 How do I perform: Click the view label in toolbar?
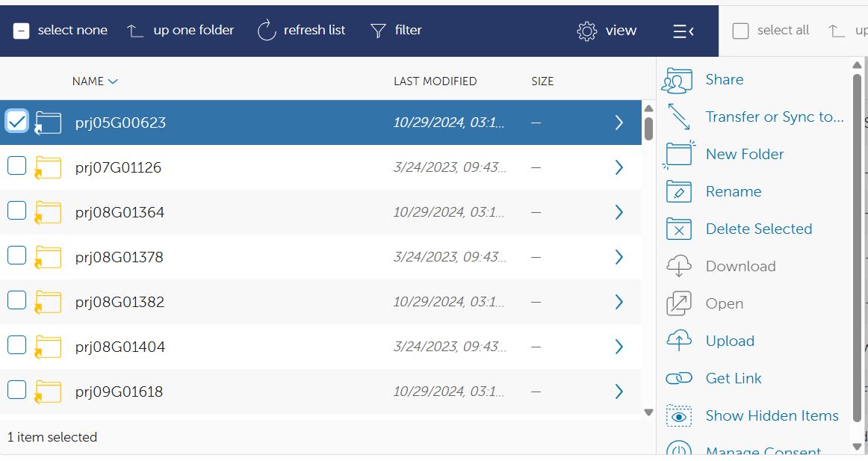621,31
